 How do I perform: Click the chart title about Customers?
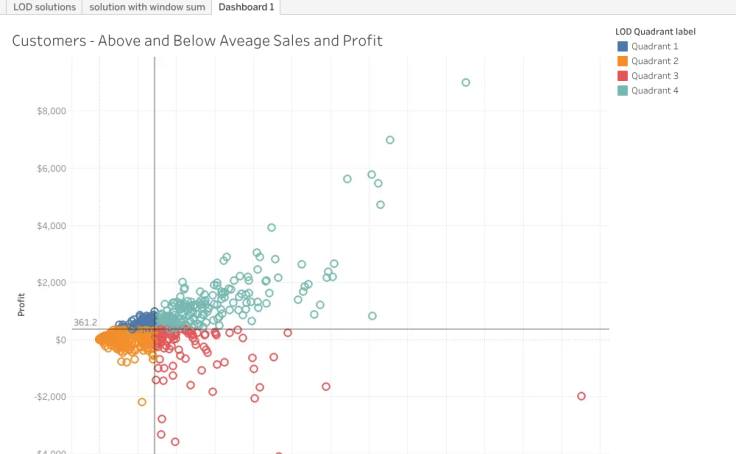tap(197, 40)
